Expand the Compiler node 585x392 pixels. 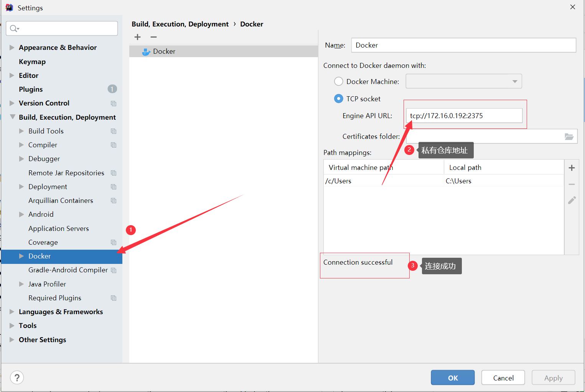21,145
